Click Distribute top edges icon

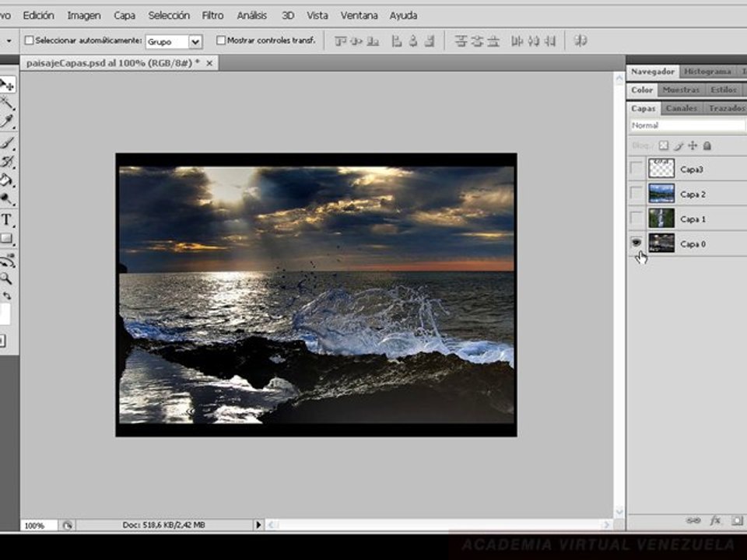(x=460, y=41)
